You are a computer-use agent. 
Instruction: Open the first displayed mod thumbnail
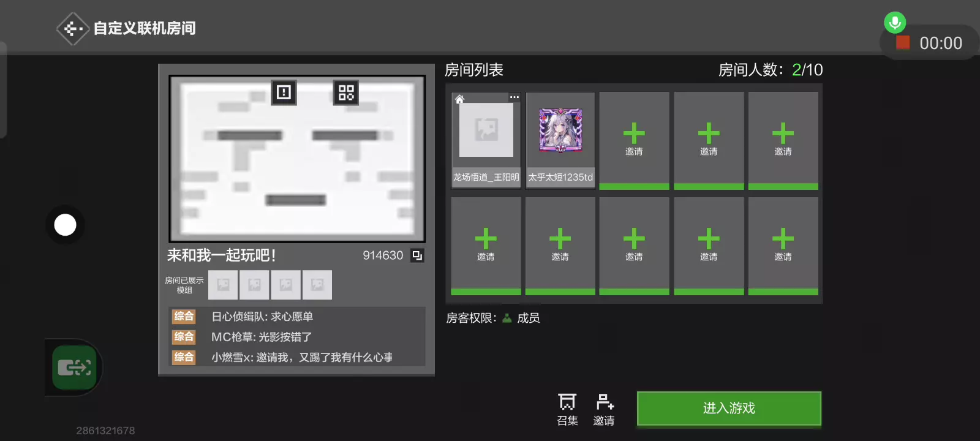click(223, 285)
